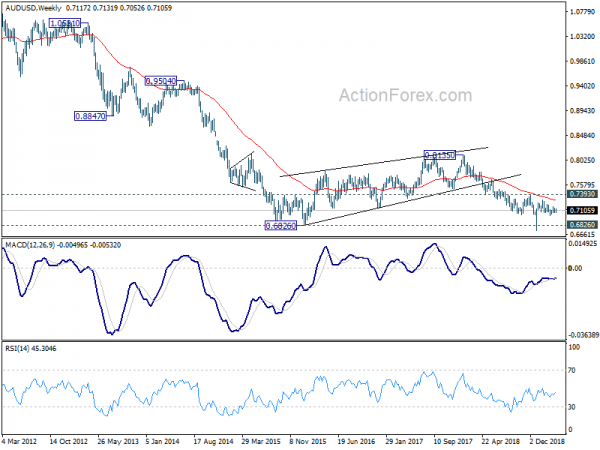Click the 1.05810 price label

(x=65, y=23)
